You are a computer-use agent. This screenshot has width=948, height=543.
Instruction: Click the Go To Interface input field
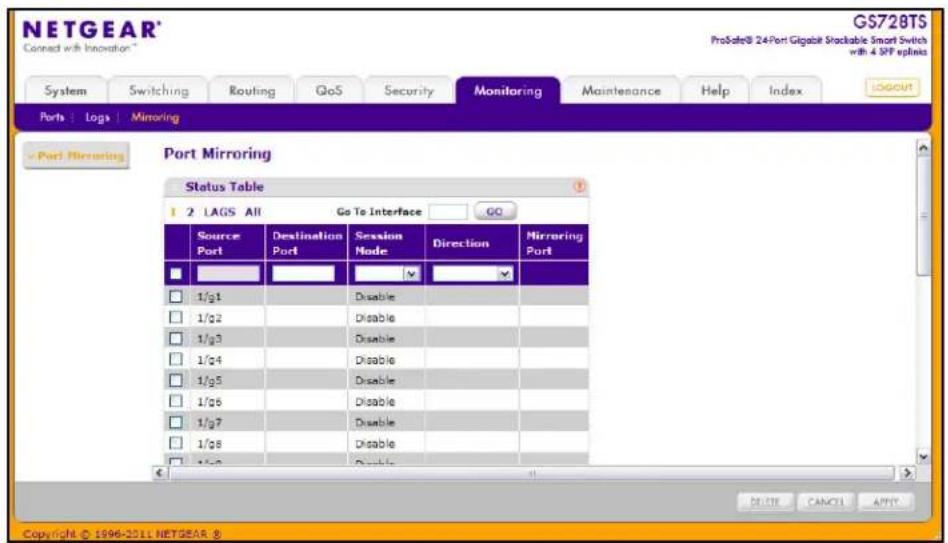pyautogui.click(x=448, y=212)
